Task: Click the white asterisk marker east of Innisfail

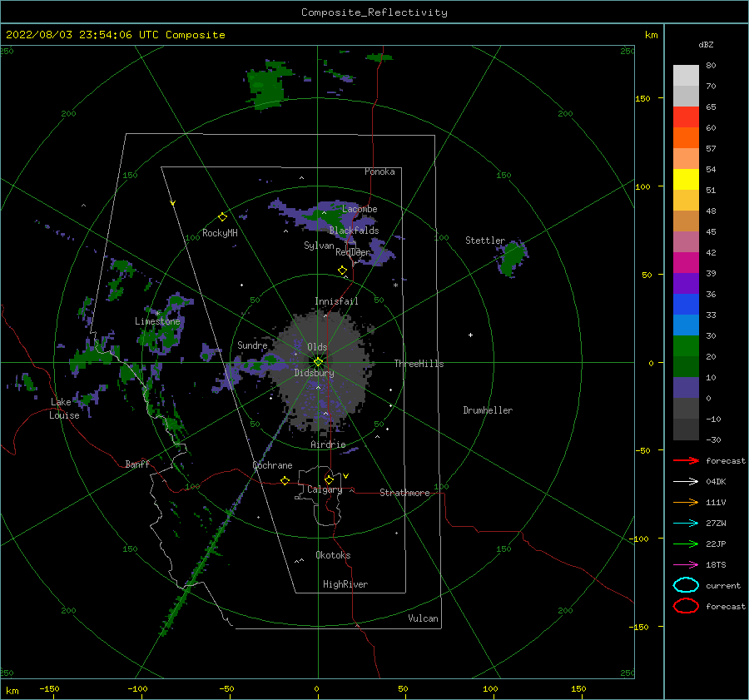Action: click(395, 285)
